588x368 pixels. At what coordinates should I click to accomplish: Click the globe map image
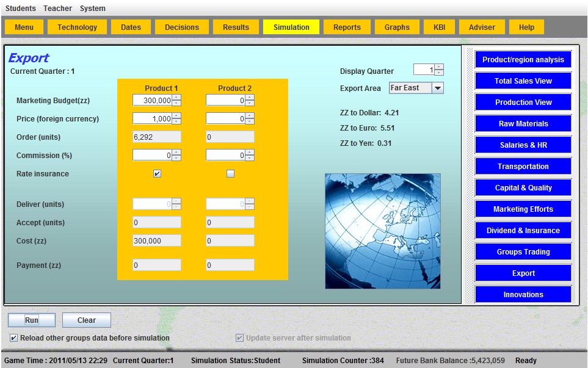click(x=382, y=231)
